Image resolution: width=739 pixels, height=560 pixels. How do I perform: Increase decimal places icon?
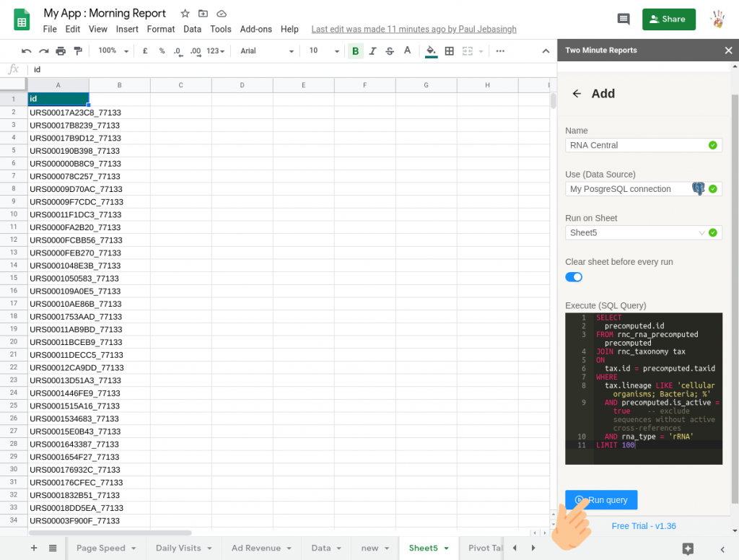[196, 51]
